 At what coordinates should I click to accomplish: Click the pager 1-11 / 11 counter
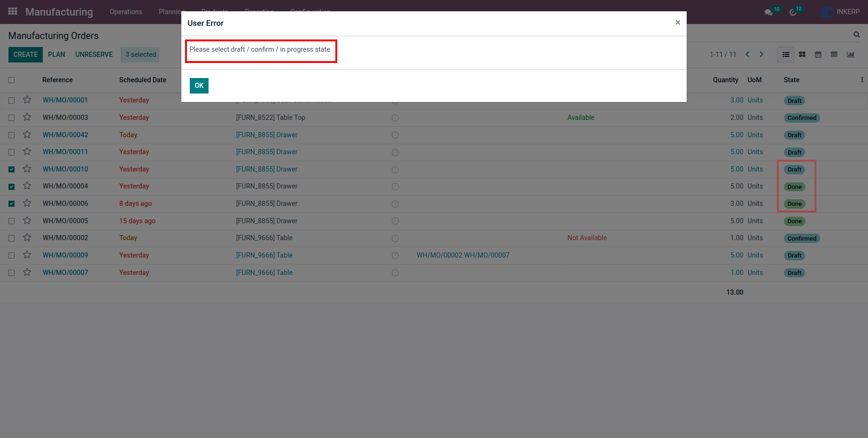(x=723, y=55)
